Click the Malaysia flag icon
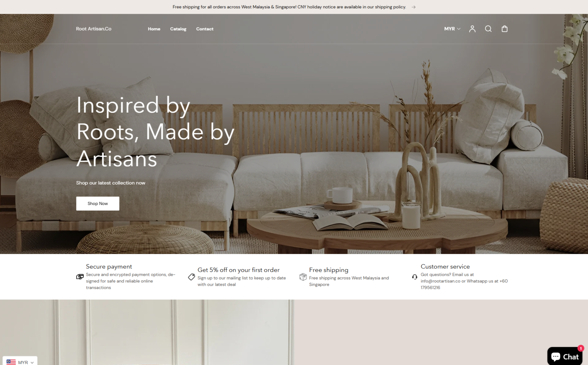 [11, 362]
